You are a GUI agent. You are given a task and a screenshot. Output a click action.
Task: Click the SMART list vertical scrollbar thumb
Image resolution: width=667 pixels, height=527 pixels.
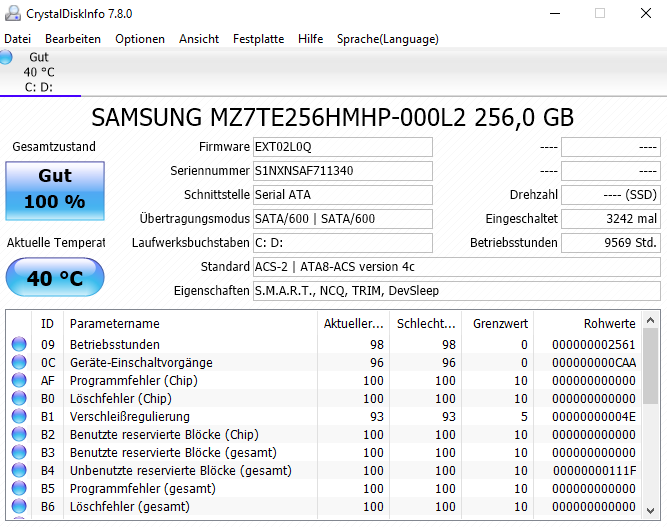(650, 366)
